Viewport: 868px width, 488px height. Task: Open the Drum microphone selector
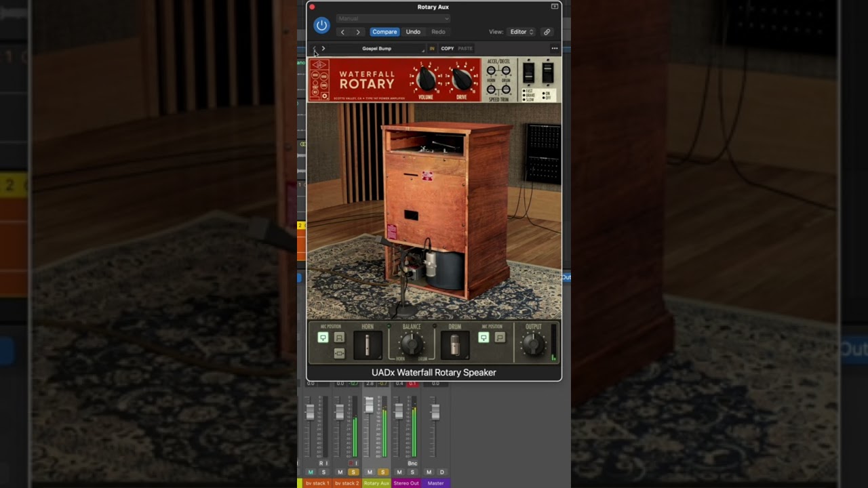pyautogui.click(x=455, y=345)
